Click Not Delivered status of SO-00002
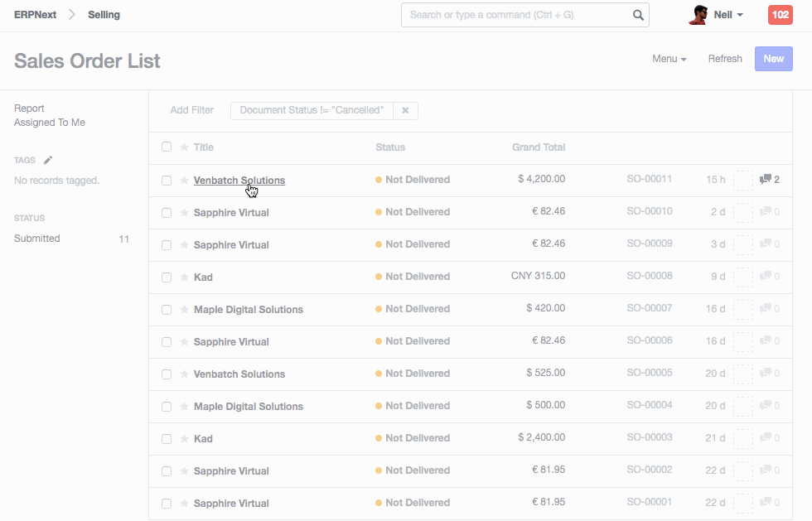The image size is (812, 521). [413, 470]
